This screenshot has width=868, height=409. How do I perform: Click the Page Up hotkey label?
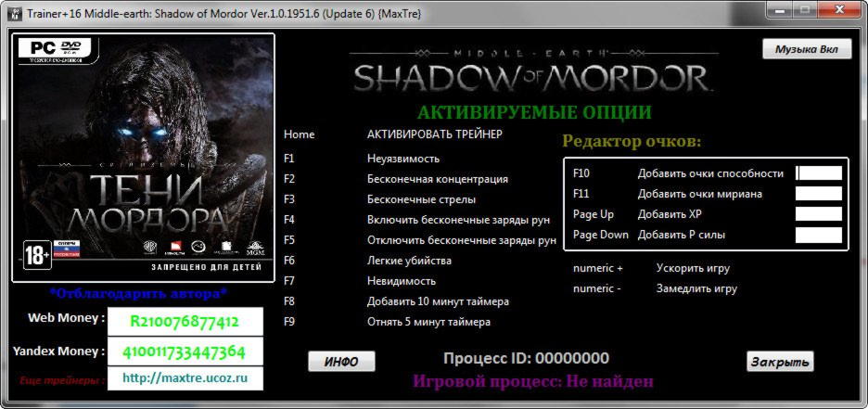594,214
